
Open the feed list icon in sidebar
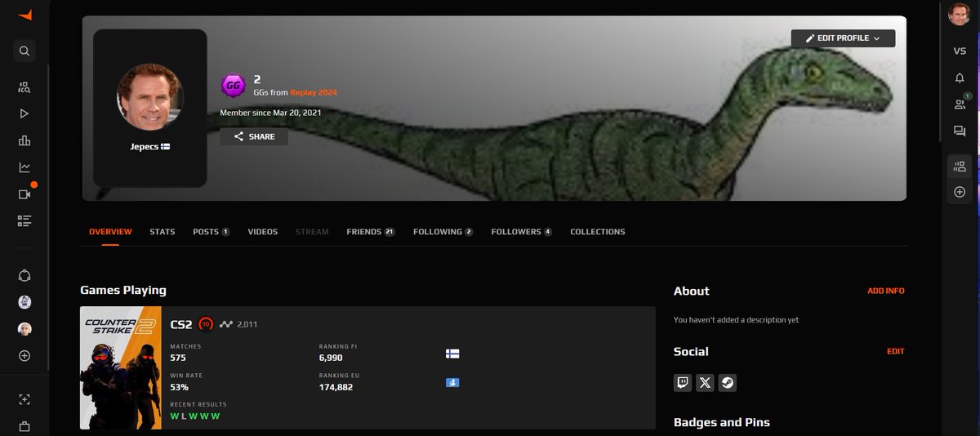24,220
